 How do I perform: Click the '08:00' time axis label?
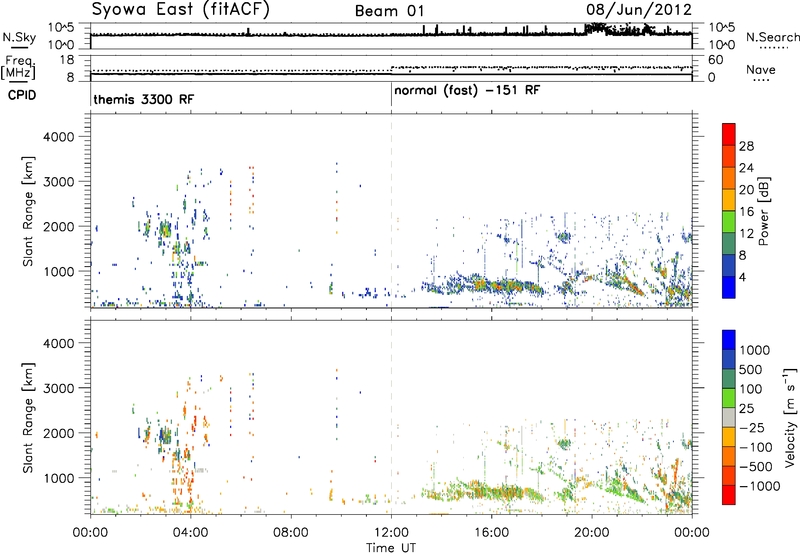pos(291,533)
